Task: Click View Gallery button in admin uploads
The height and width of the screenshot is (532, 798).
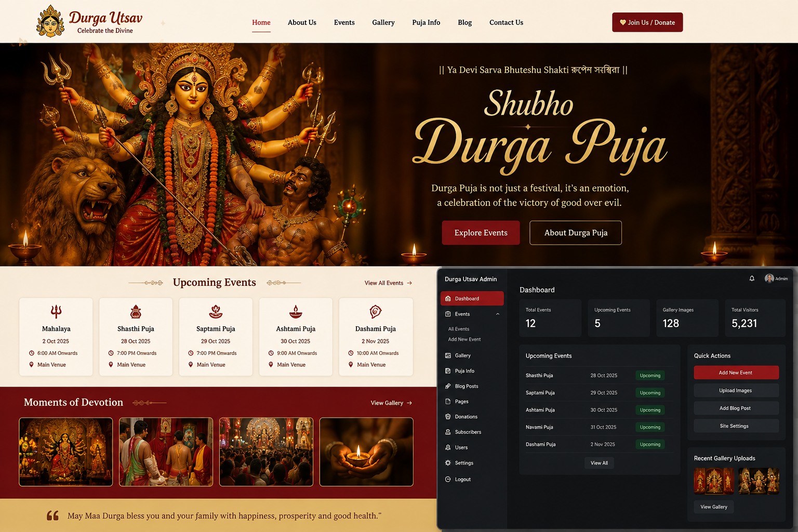Action: pos(714,507)
